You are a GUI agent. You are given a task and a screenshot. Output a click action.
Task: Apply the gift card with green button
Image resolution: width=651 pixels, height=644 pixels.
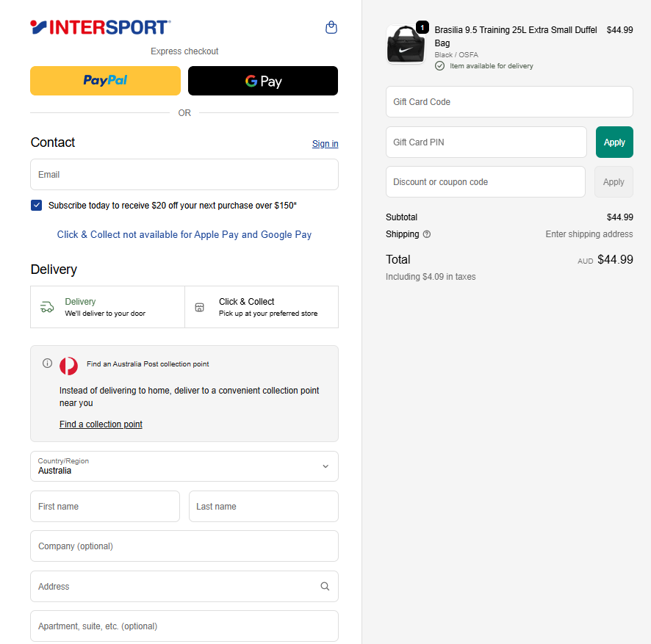614,142
